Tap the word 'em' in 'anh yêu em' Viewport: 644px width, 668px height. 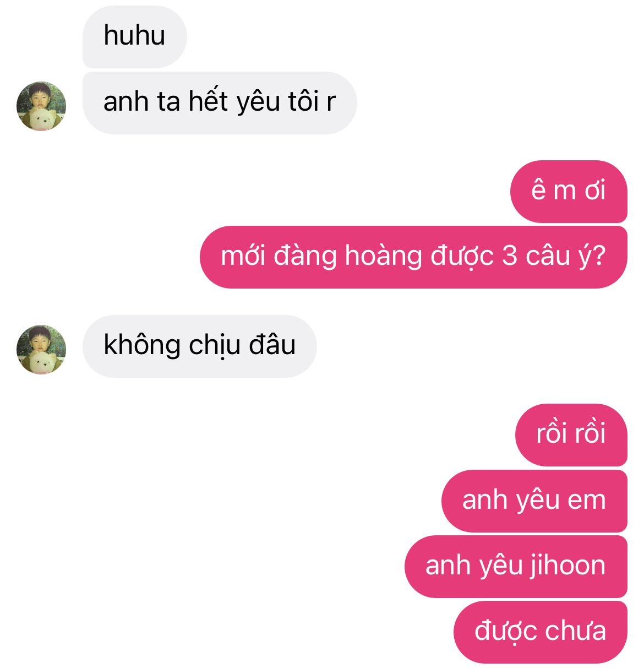pos(587,501)
